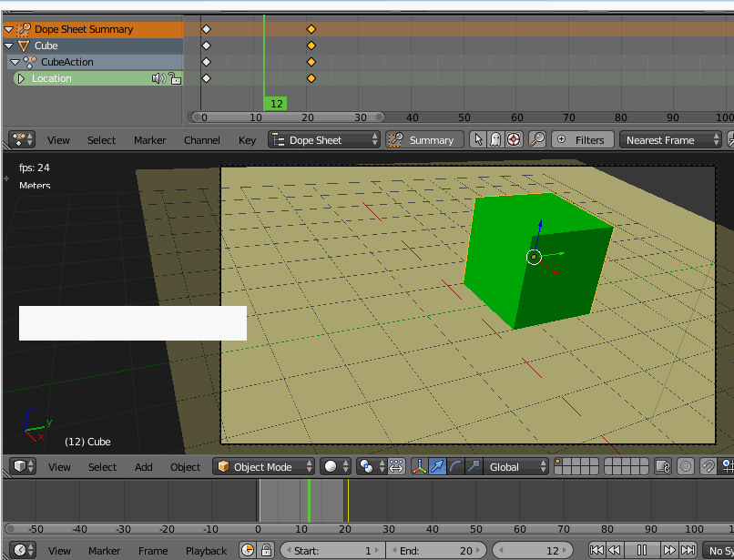The image size is (734, 560).
Task: Click the tweak cursor icon in Dope Sheet header
Action: (x=478, y=139)
